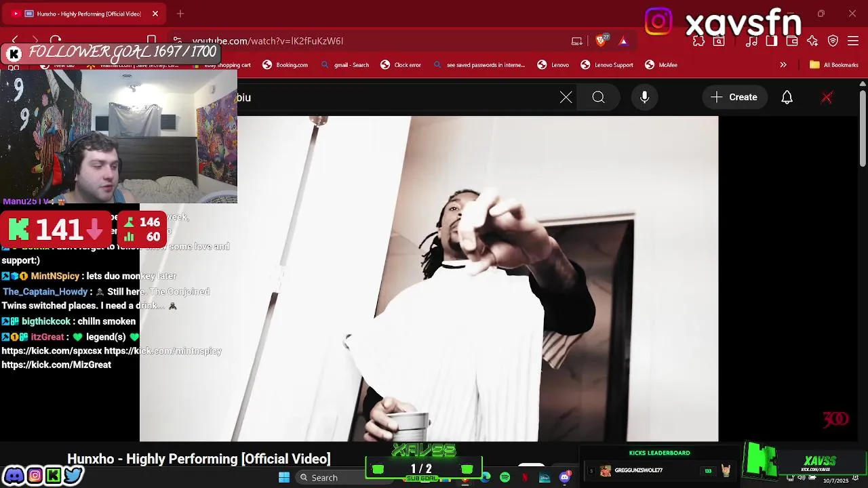Image resolution: width=868 pixels, height=488 pixels.
Task: Open the All Bookmarks folder
Action: coord(834,65)
